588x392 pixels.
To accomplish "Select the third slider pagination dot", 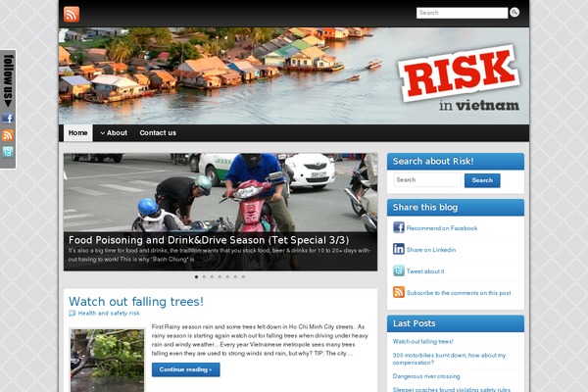I will coord(213,276).
